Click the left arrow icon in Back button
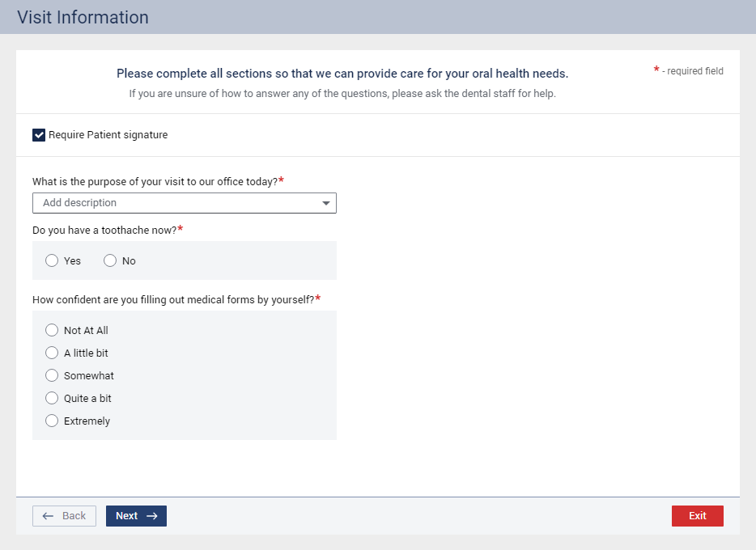Screen dimensions: 756x550 coord(49,516)
